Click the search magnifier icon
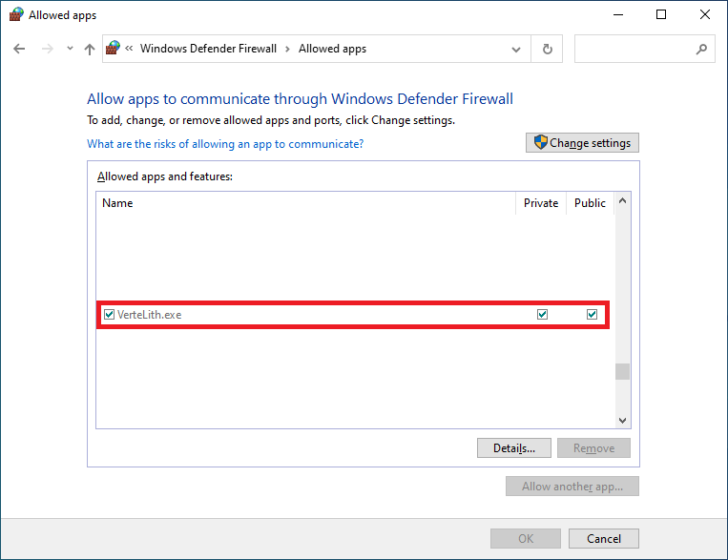This screenshot has height=560, width=728. pyautogui.click(x=702, y=49)
